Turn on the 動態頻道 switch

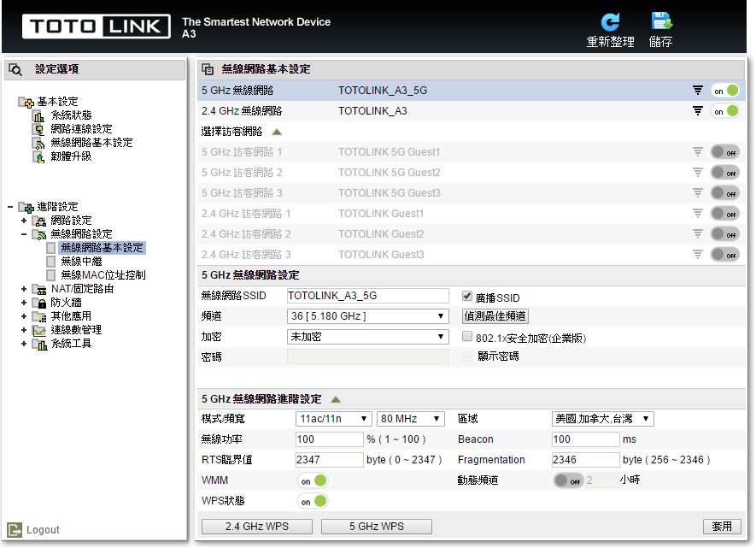(568, 480)
